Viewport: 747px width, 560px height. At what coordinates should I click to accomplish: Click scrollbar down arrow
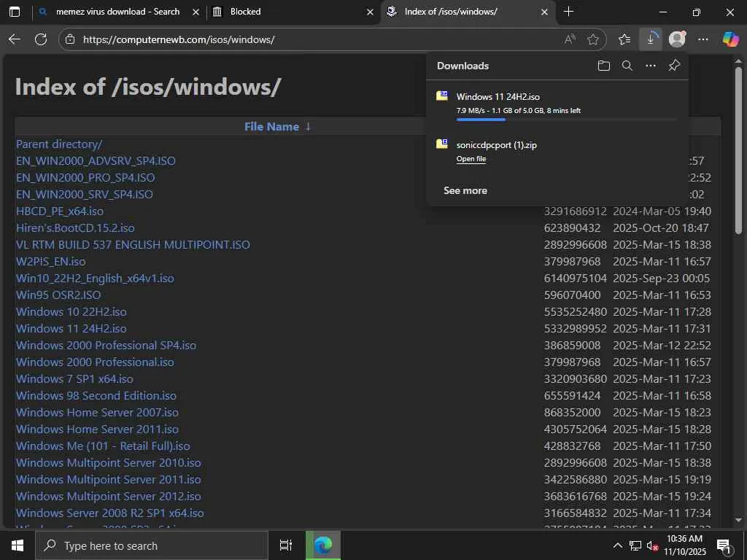point(738,521)
